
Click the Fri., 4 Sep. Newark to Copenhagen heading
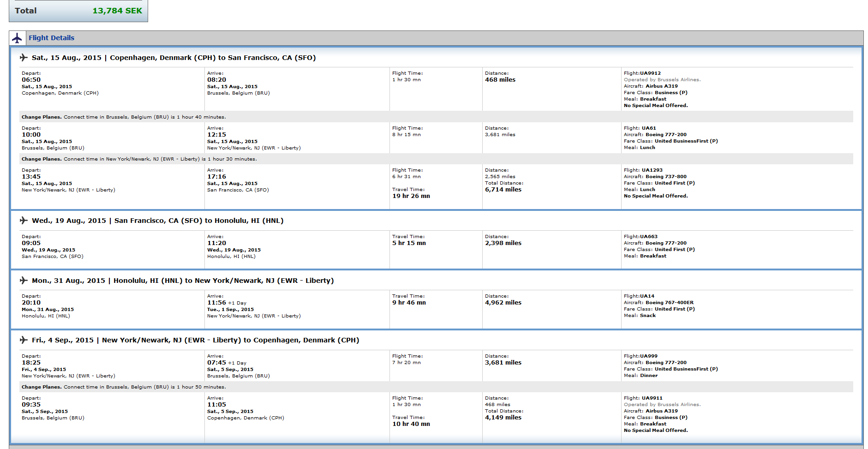click(x=195, y=340)
